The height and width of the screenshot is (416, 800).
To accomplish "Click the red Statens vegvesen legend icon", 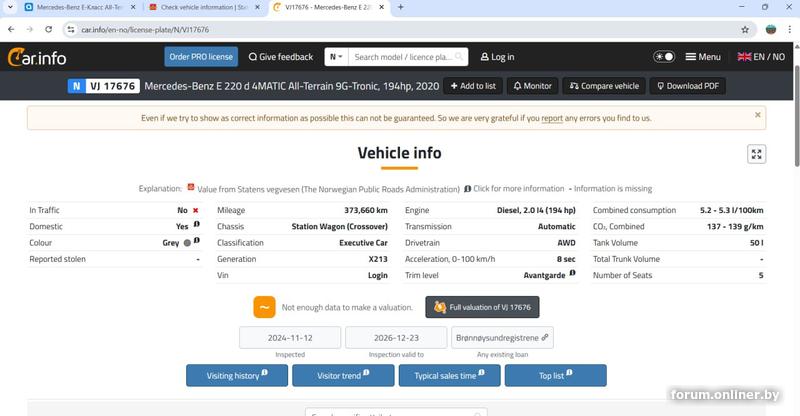I will pos(191,187).
